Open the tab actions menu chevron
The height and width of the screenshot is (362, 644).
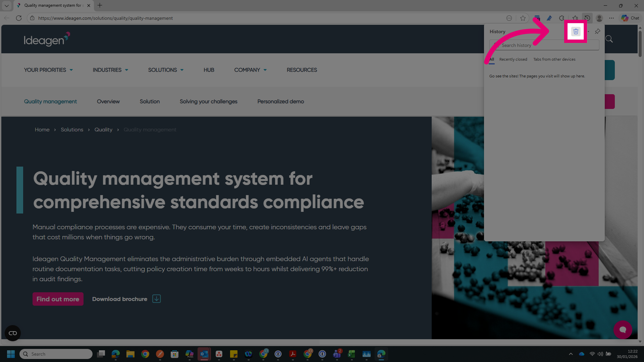click(6, 5)
